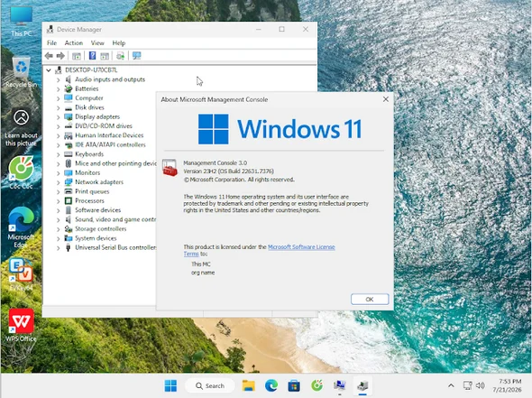This screenshot has height=398, width=532.
Task: Open Microsoft Edge from the taskbar
Action: click(x=271, y=385)
